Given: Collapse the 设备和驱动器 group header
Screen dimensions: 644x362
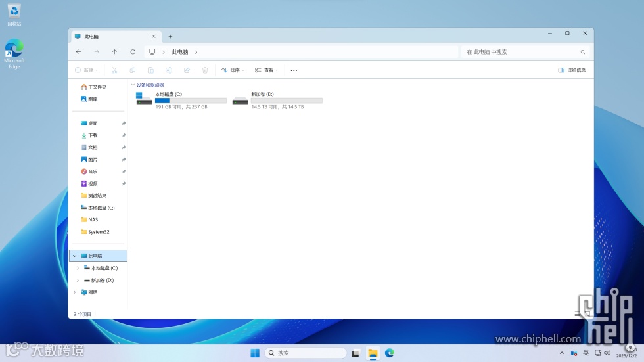Looking at the screenshot, I should (133, 85).
